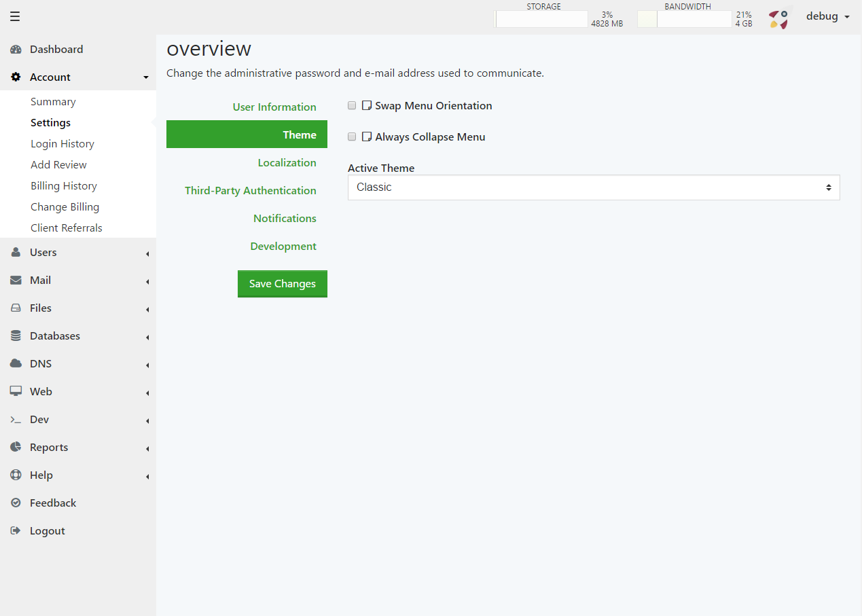This screenshot has height=616, width=862.
Task: Expand the DNS submenu arrow
Action: [147, 365]
